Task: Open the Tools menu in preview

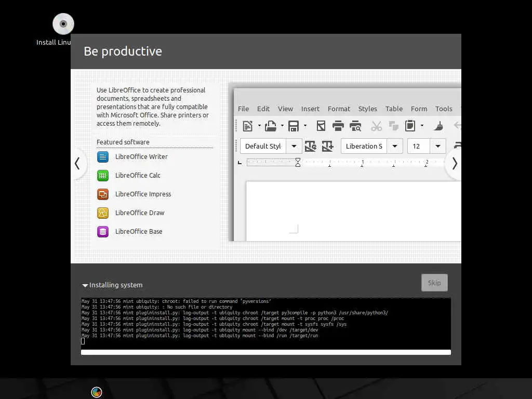Action: pos(444,109)
